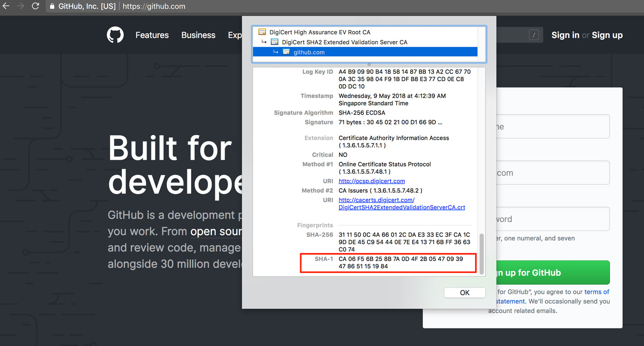Click the pane divider handle below the chain
The width and height of the screenshot is (644, 346).
(x=369, y=64)
